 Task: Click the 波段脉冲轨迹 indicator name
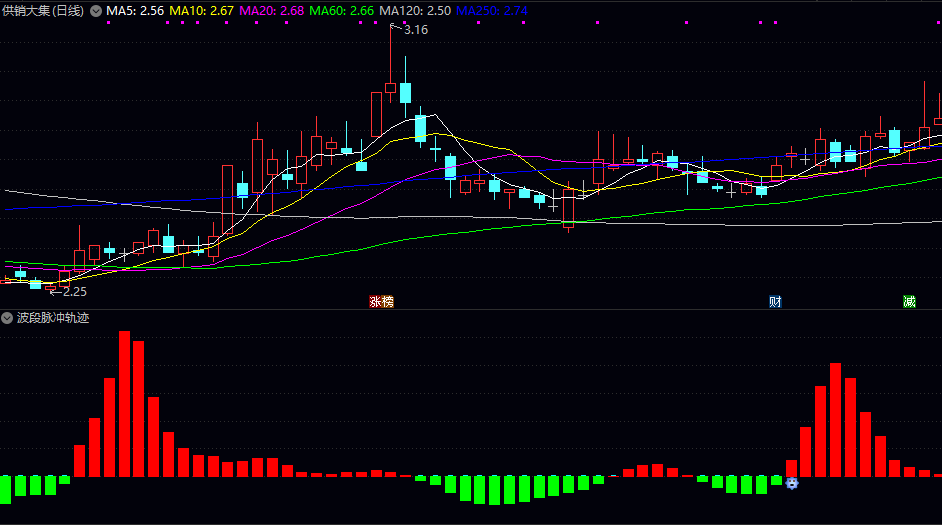pos(53,318)
